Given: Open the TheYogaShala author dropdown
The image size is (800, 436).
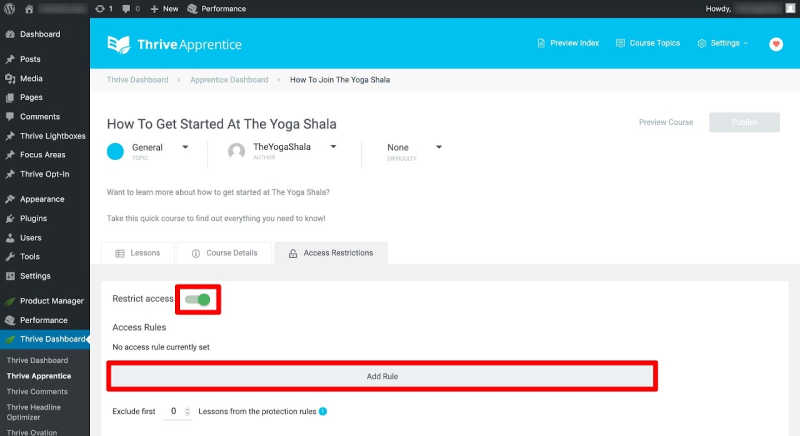Looking at the screenshot, I should pos(333,147).
